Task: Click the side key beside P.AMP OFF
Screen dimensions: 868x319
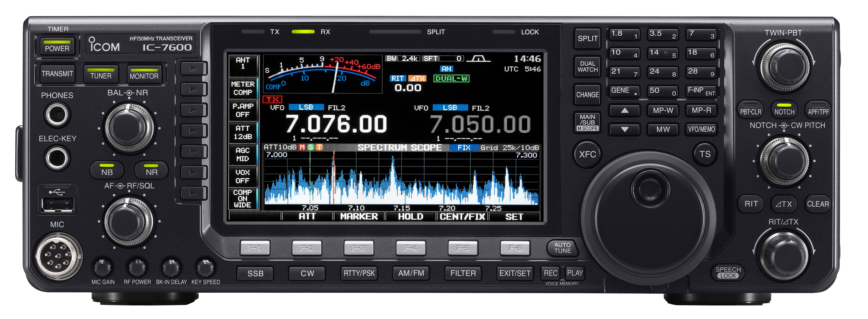Action: coord(193,110)
